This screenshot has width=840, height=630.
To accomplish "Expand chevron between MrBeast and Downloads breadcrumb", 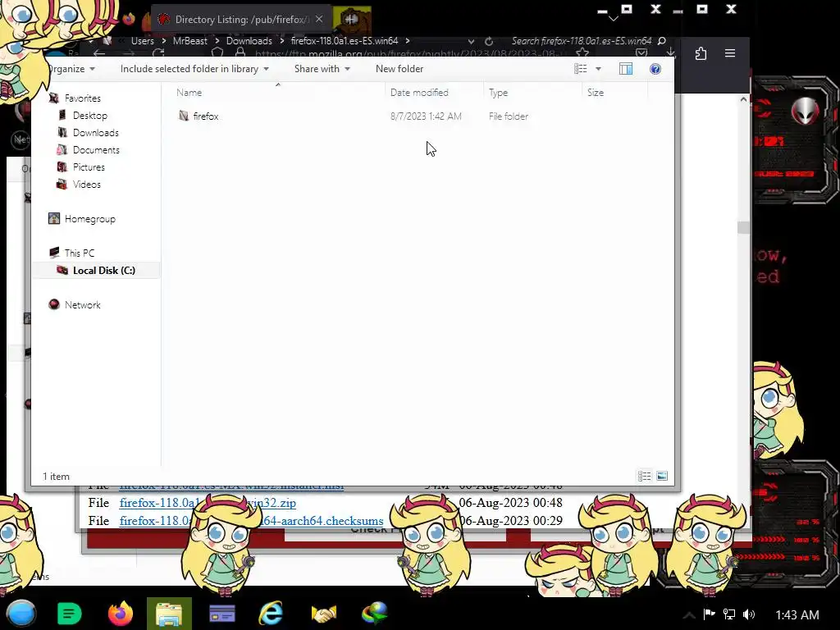I will [217, 41].
